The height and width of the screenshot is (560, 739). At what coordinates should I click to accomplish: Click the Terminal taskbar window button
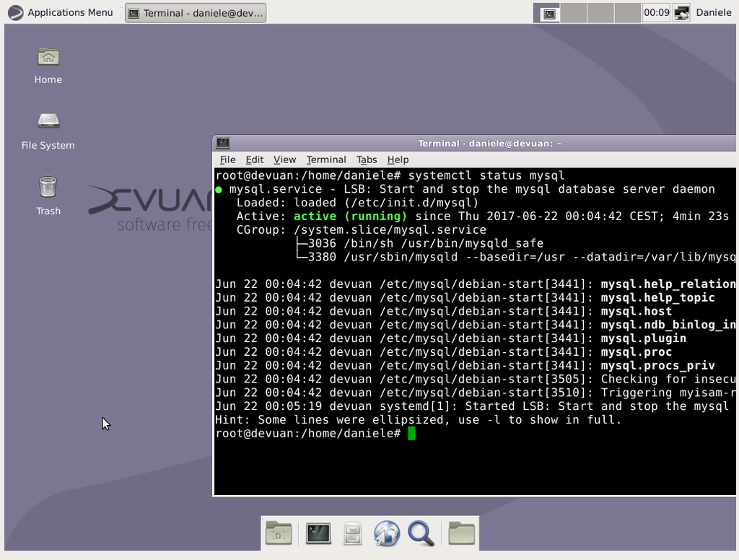click(196, 13)
